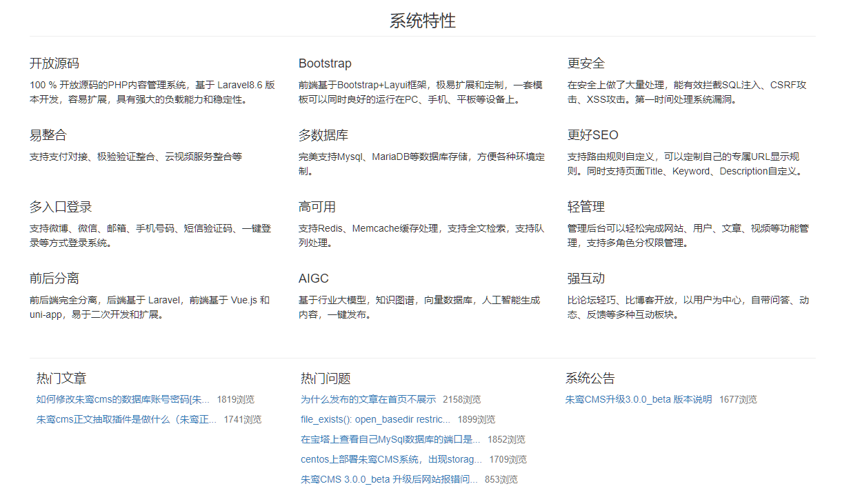Open question 为什么发布的文章在首页不展示
Viewport: 851px width, 504px height.
tap(368, 399)
